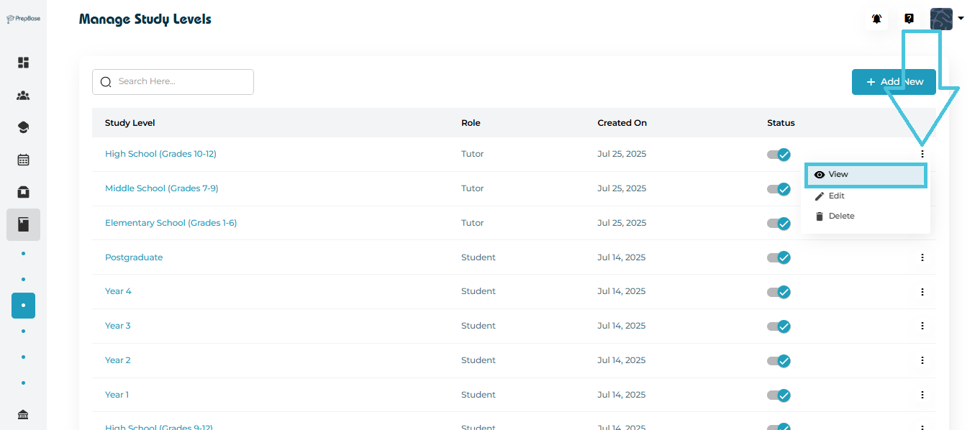Image resolution: width=980 pixels, height=430 pixels.
Task: Click the bank building sidebar icon
Action: point(23,415)
